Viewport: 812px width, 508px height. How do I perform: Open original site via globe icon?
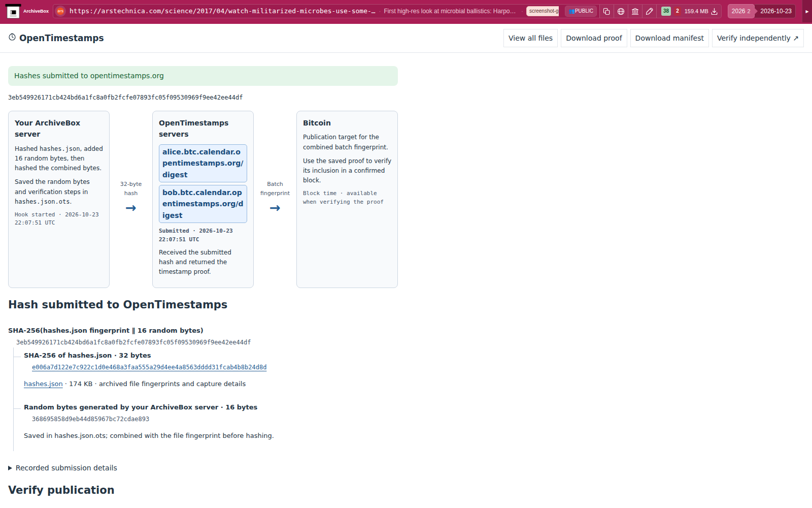[x=621, y=11]
